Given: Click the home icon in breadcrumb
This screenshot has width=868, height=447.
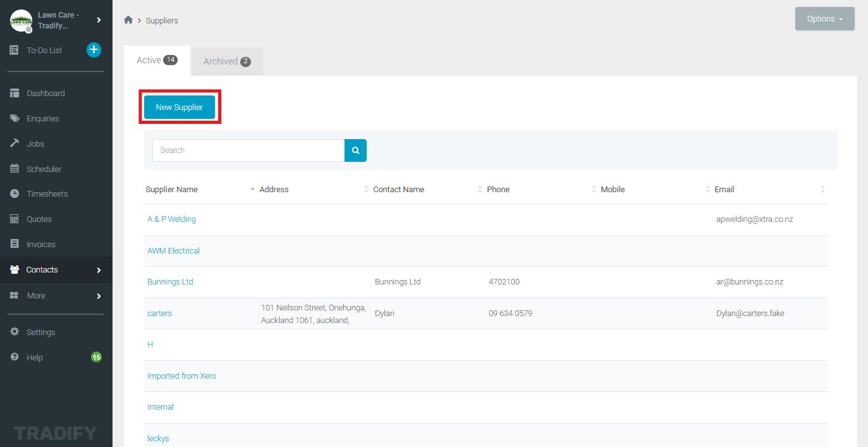Looking at the screenshot, I should pos(128,20).
